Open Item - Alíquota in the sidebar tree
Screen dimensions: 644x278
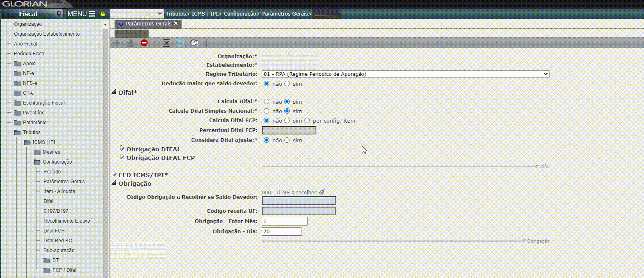click(x=59, y=191)
